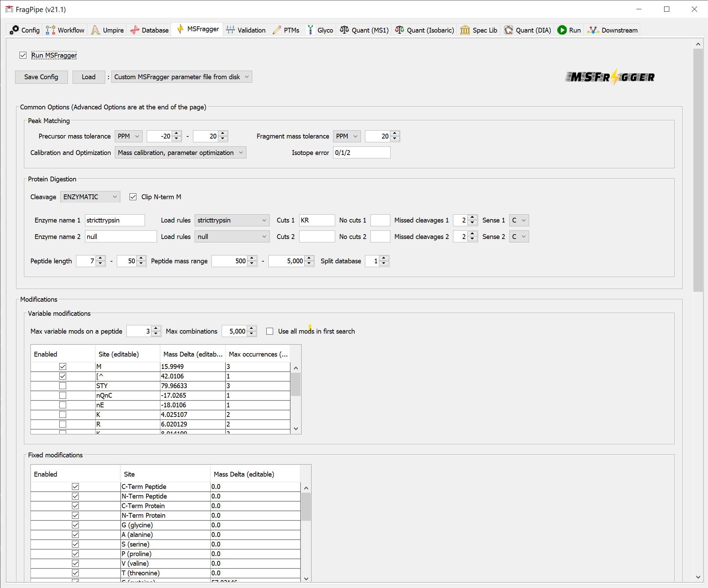The image size is (708, 588).
Task: Open the Cleavage ENZYMATIC dropdown
Action: click(x=90, y=197)
